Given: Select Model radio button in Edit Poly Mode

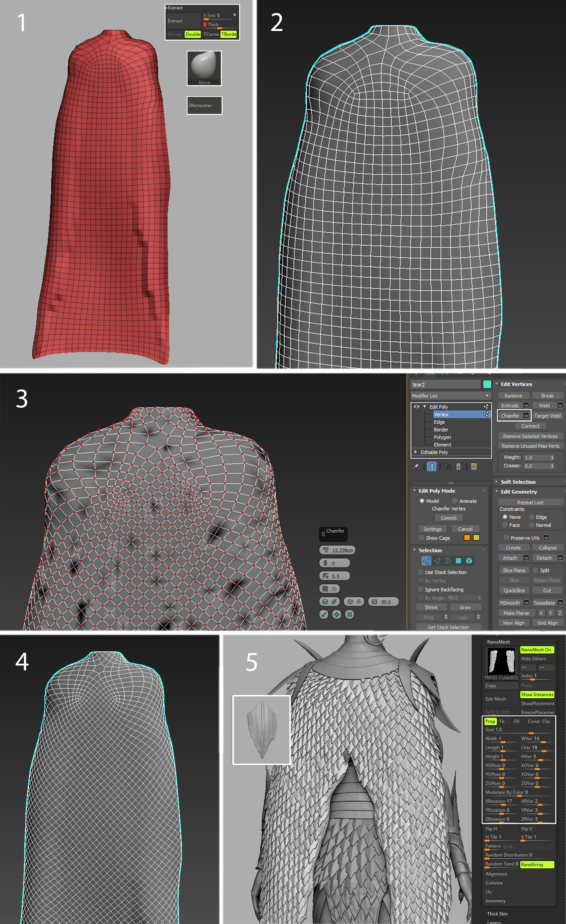Looking at the screenshot, I should (x=422, y=501).
